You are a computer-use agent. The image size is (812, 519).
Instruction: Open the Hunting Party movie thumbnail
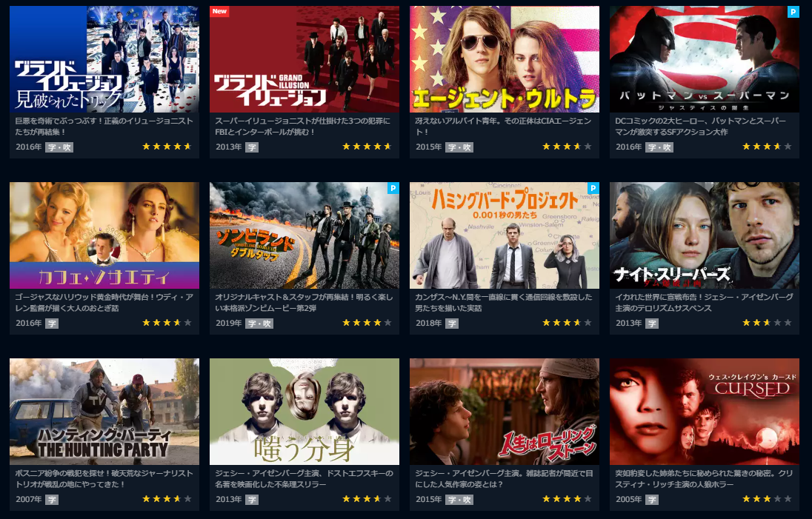pyautogui.click(x=104, y=412)
